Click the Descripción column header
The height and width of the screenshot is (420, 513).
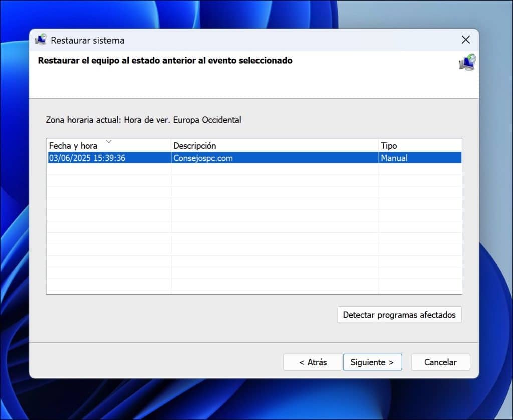[x=275, y=145]
